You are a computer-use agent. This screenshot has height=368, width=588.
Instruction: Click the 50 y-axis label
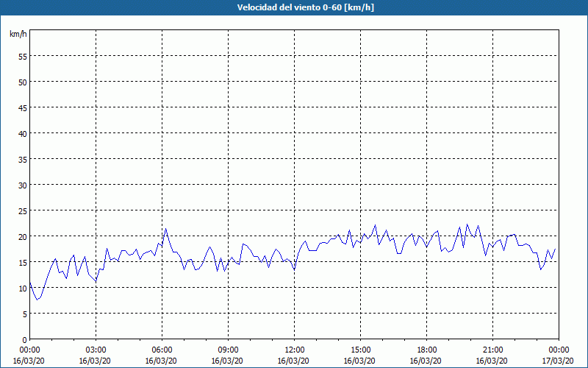click(x=23, y=82)
